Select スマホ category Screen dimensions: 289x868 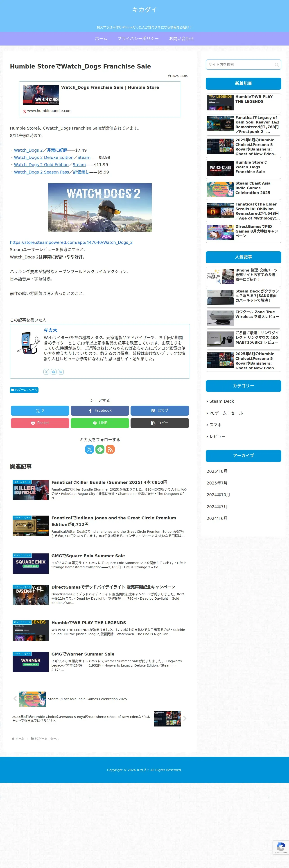point(216,425)
